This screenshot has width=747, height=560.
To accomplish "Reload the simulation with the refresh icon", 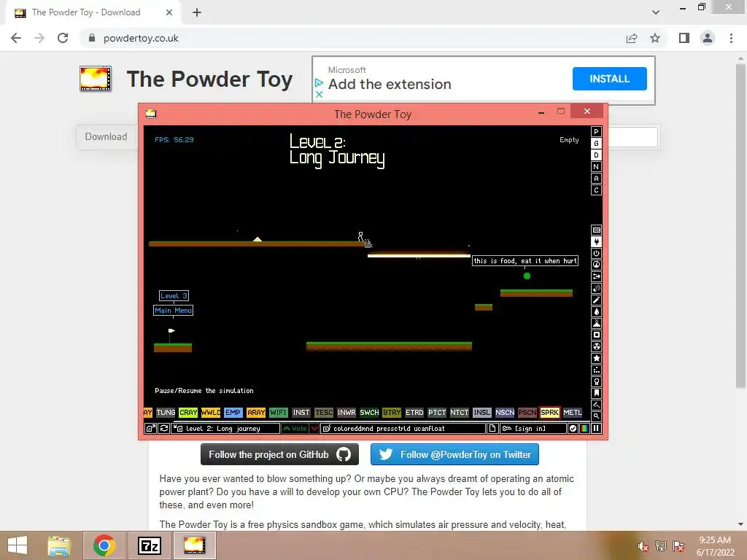I will tap(164, 429).
